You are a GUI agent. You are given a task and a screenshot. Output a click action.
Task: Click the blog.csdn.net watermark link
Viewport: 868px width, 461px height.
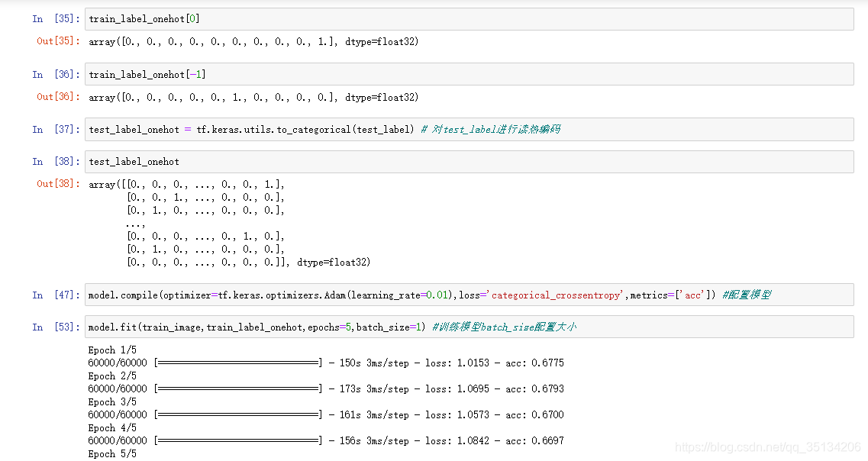pyautogui.click(x=768, y=446)
